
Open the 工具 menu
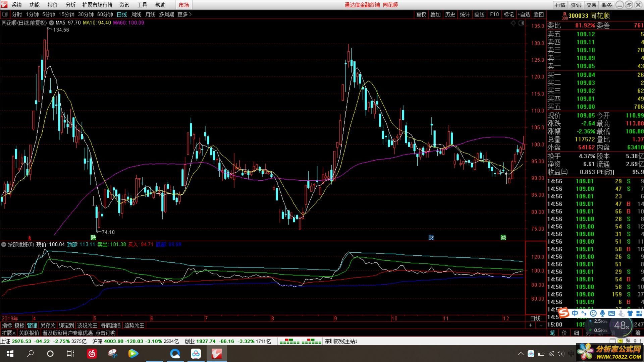[142, 5]
